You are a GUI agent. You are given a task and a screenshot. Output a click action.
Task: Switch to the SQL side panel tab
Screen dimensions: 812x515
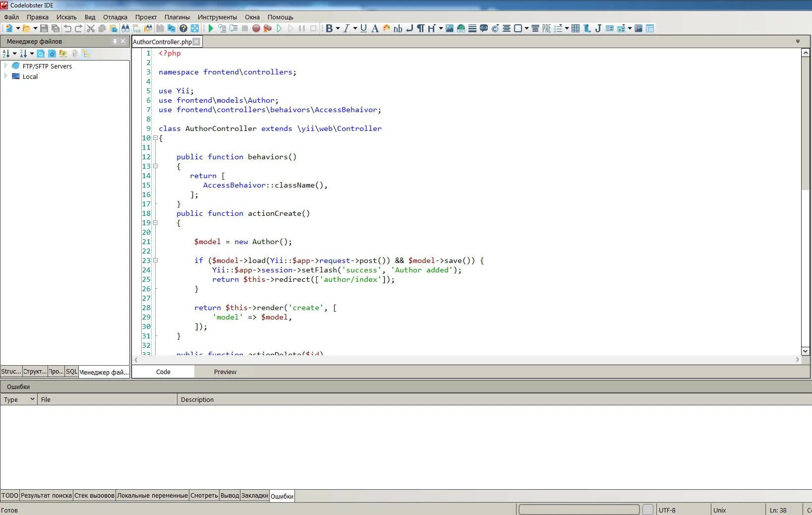click(x=71, y=372)
